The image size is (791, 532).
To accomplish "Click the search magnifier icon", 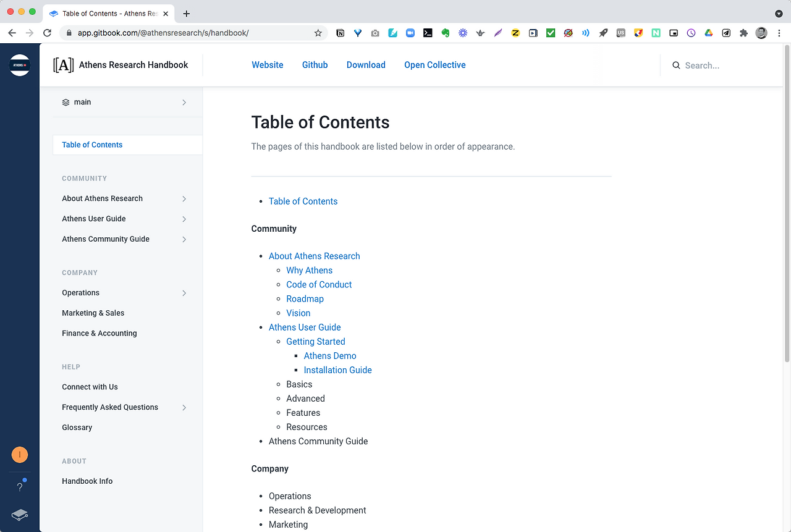I will pyautogui.click(x=676, y=65).
